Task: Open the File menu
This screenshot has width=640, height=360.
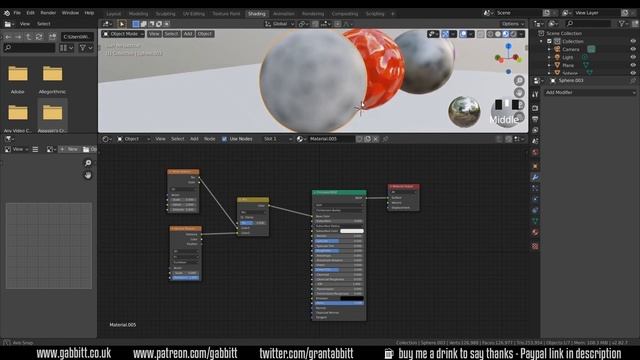Action: point(17,13)
